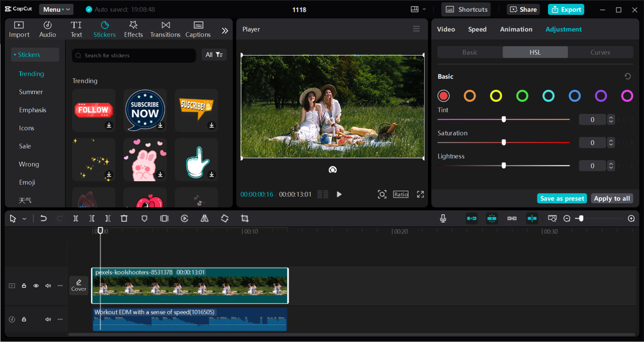This screenshot has height=342, width=644.
Task: Open the selection tool dropdown arrow
Action: [x=24, y=219]
